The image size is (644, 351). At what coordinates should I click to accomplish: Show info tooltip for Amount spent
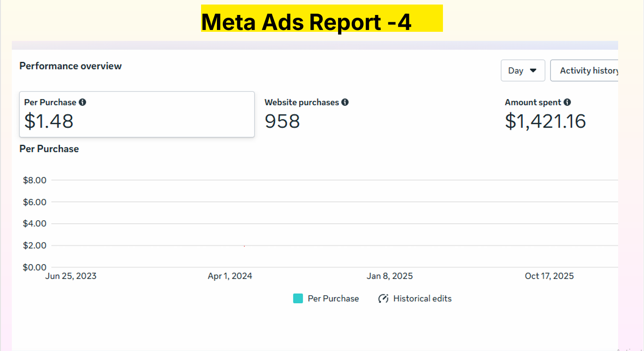click(567, 102)
